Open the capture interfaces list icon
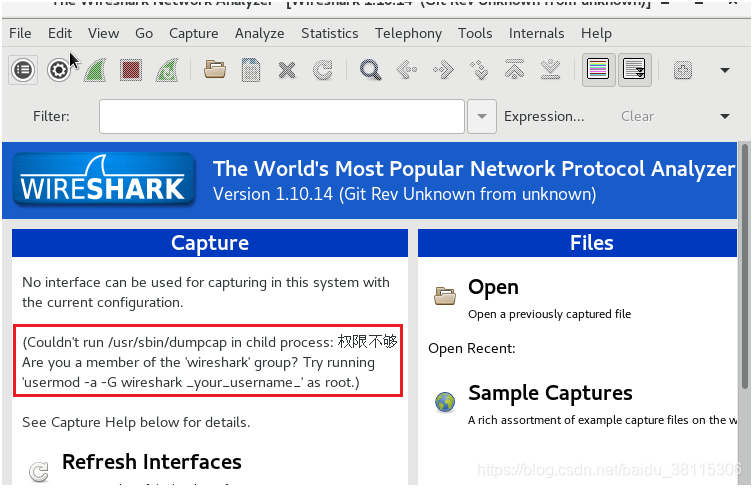Image resolution: width=752 pixels, height=488 pixels. [23, 70]
